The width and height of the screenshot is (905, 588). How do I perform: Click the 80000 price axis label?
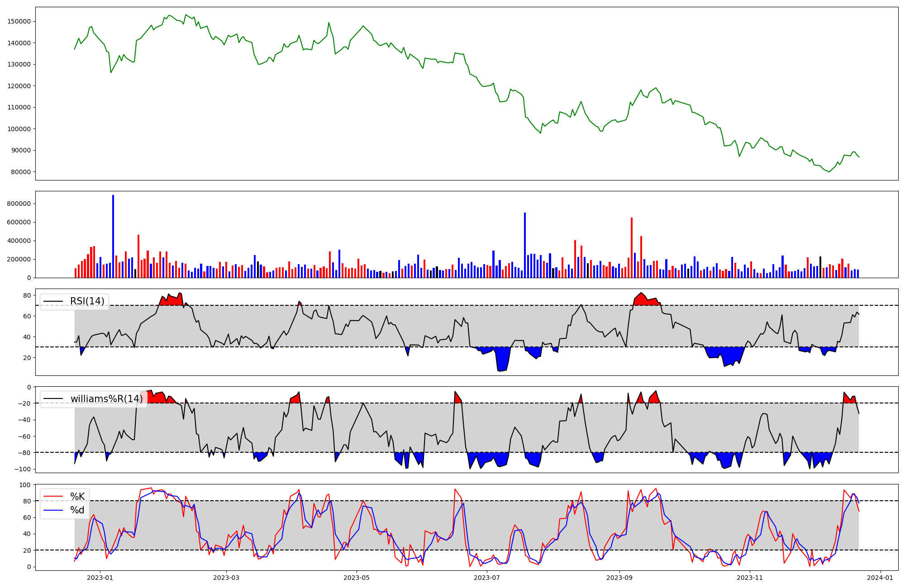coord(21,172)
